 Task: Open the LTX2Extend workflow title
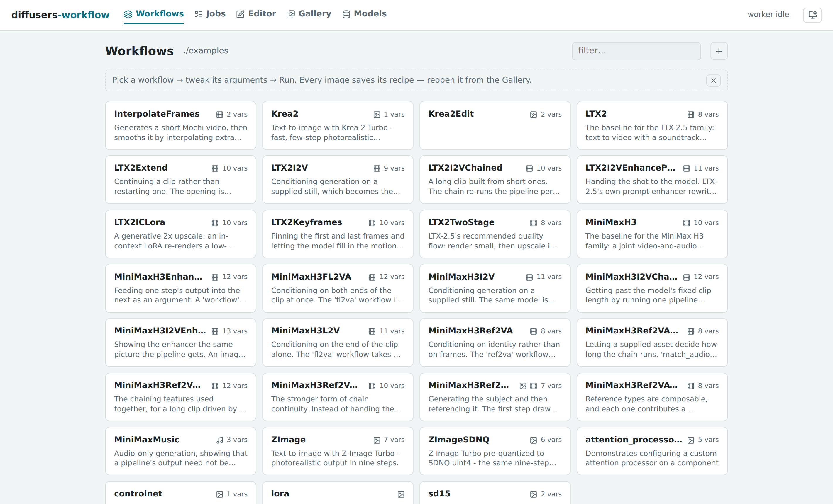click(141, 168)
